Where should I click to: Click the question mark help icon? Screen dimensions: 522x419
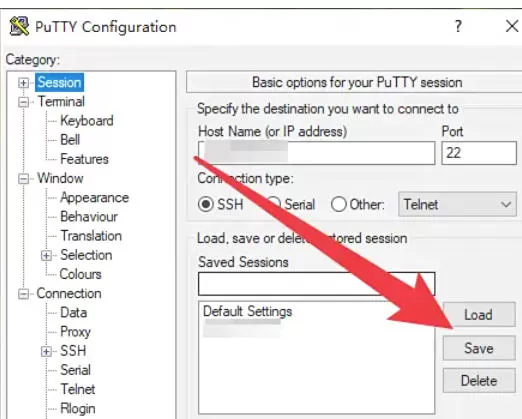[x=458, y=26]
